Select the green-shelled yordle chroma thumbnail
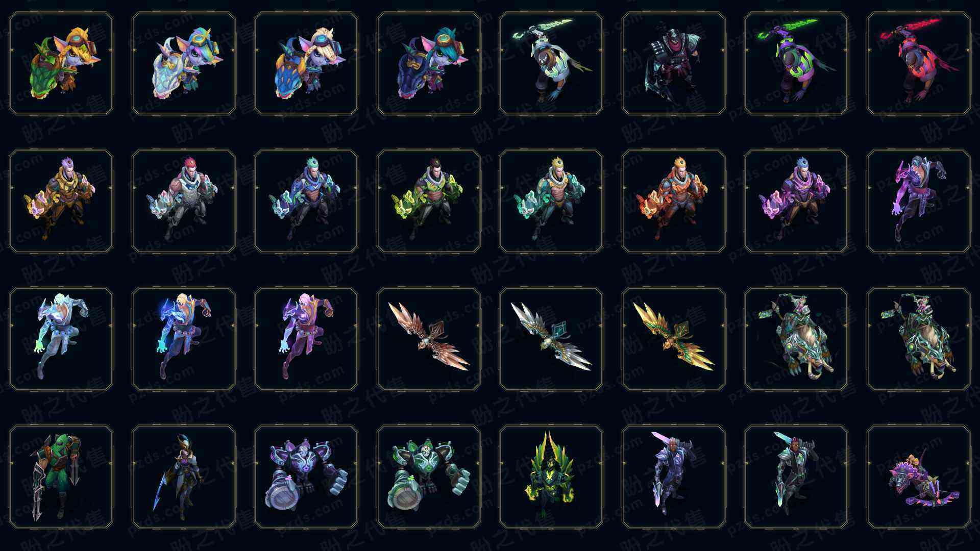 pyautogui.click(x=61, y=63)
